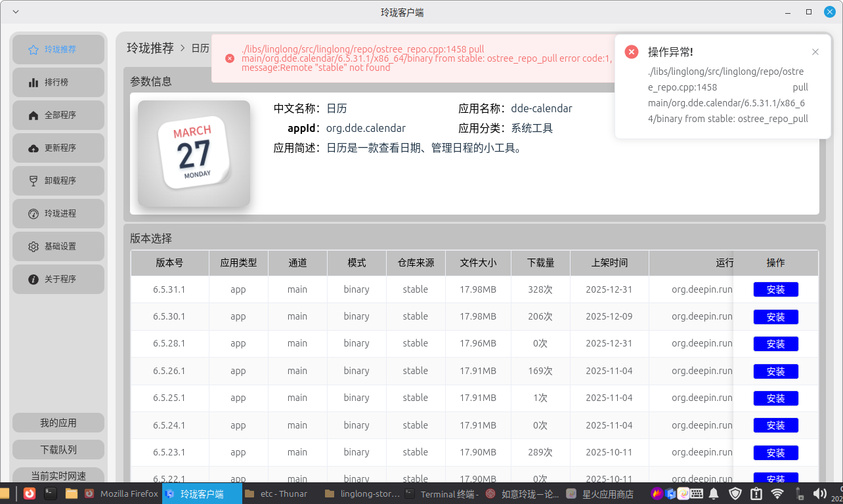The image size is (843, 504).
Task: Open 玲珑进程 from the sidebar
Action: [33, 213]
